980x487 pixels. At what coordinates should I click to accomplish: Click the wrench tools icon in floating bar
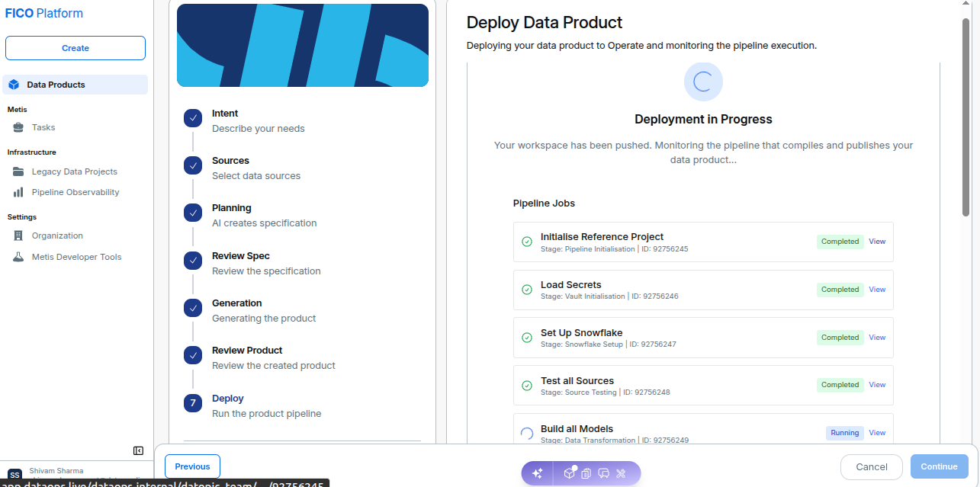pos(621,473)
